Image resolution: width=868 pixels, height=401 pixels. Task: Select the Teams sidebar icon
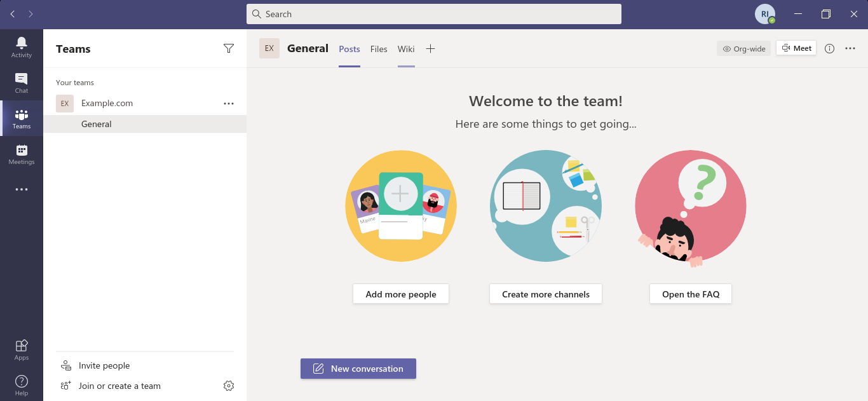point(22,118)
